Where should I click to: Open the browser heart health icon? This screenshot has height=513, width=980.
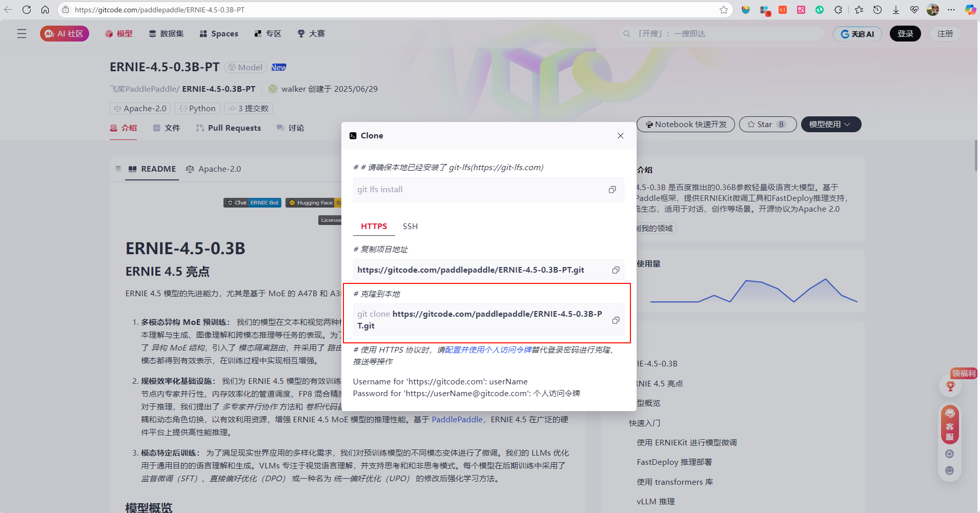914,10
